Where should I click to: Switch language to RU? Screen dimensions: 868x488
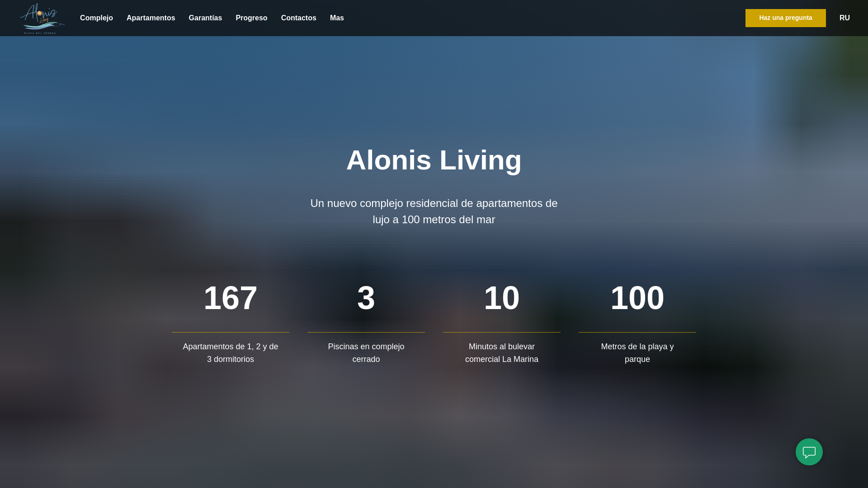[844, 18]
